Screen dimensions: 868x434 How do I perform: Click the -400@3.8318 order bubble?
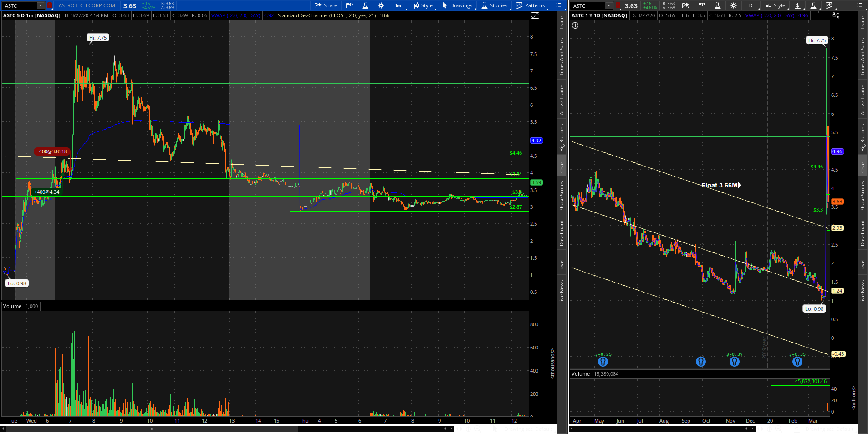[52, 151]
